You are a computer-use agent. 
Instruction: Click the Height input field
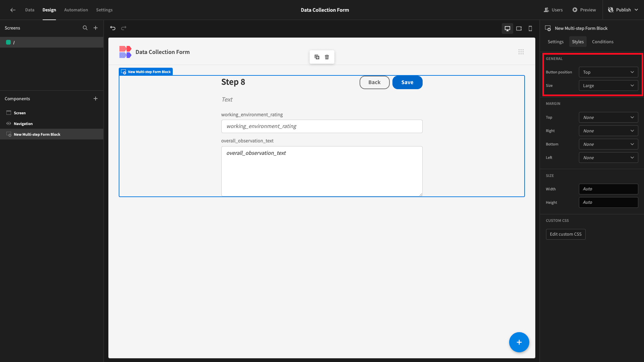pos(608,202)
